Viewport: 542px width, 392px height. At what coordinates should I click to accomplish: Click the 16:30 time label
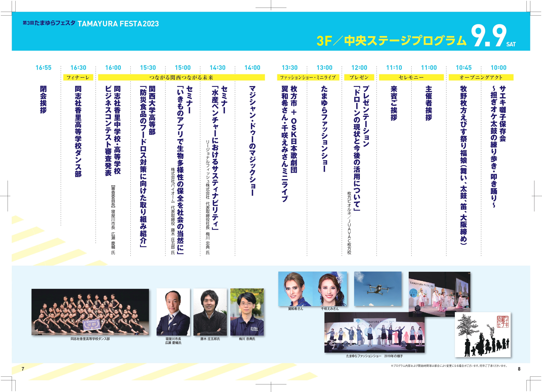(x=78, y=68)
